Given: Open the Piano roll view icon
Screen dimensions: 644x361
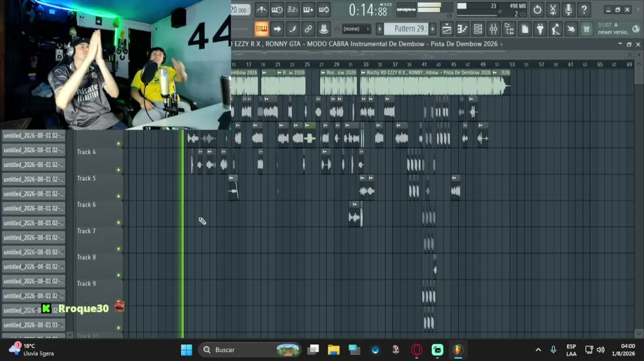Looking at the screenshot, I should 462,29.
